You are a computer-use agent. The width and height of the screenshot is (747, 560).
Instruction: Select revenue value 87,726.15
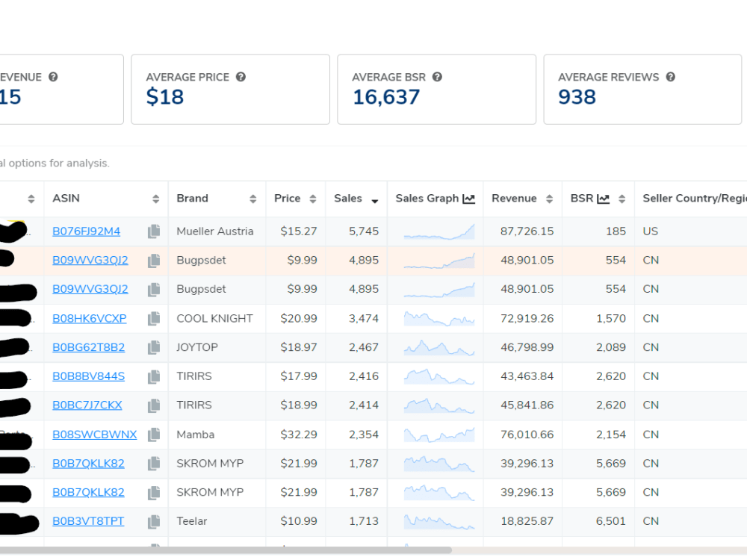(x=527, y=231)
